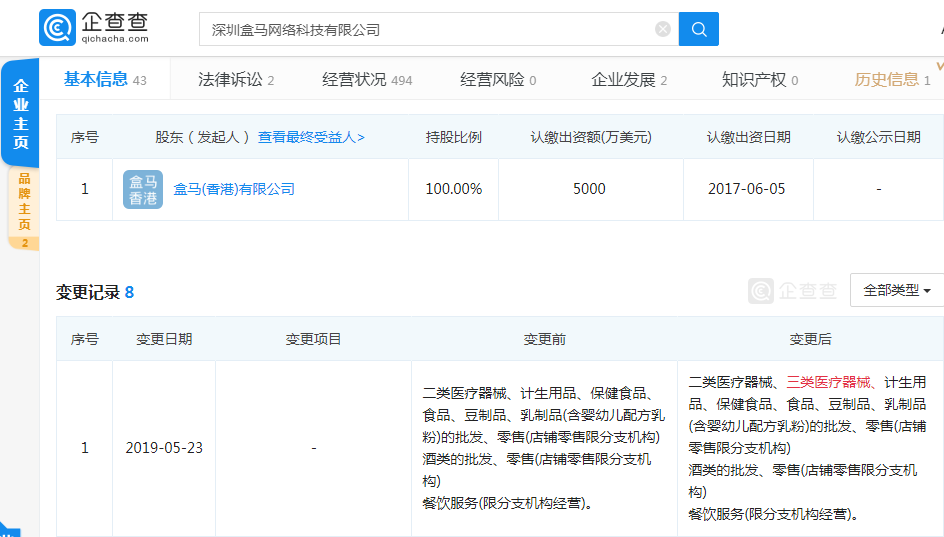Image resolution: width=944 pixels, height=537 pixels.
Task: Click the Qichacha logo icon
Action: tap(57, 28)
